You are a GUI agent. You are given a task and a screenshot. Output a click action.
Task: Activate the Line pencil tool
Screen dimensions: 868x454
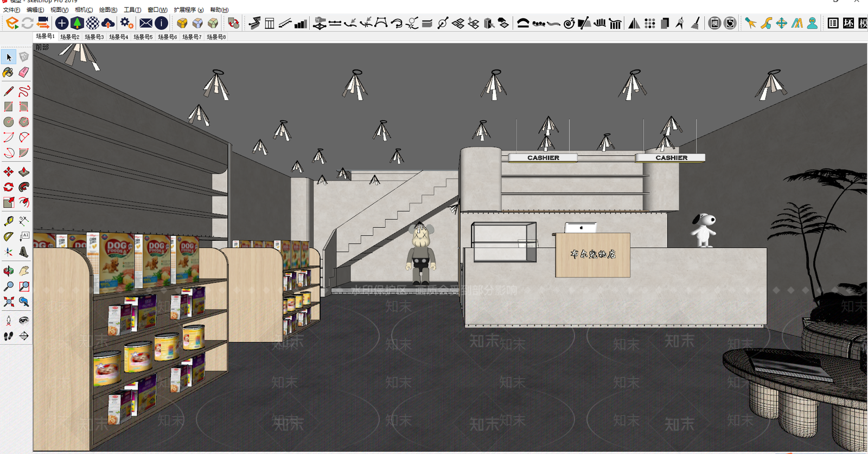(x=9, y=91)
